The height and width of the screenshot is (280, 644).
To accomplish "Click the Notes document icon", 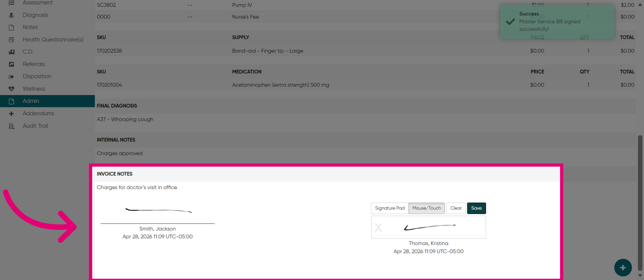I will coord(11,27).
